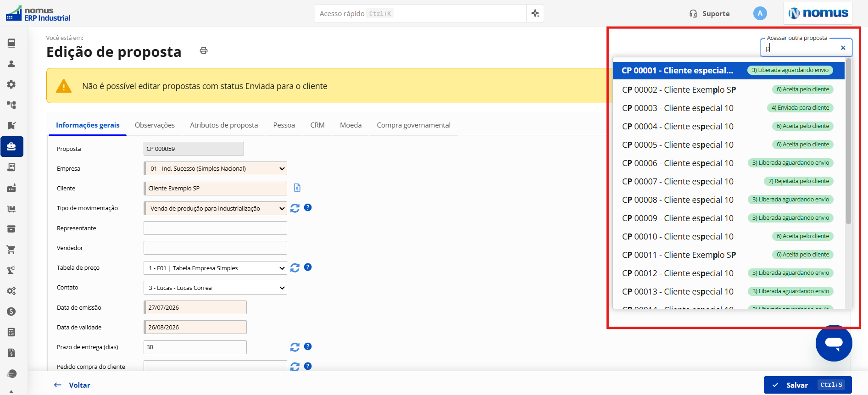Open the chat support bubble

click(x=834, y=343)
